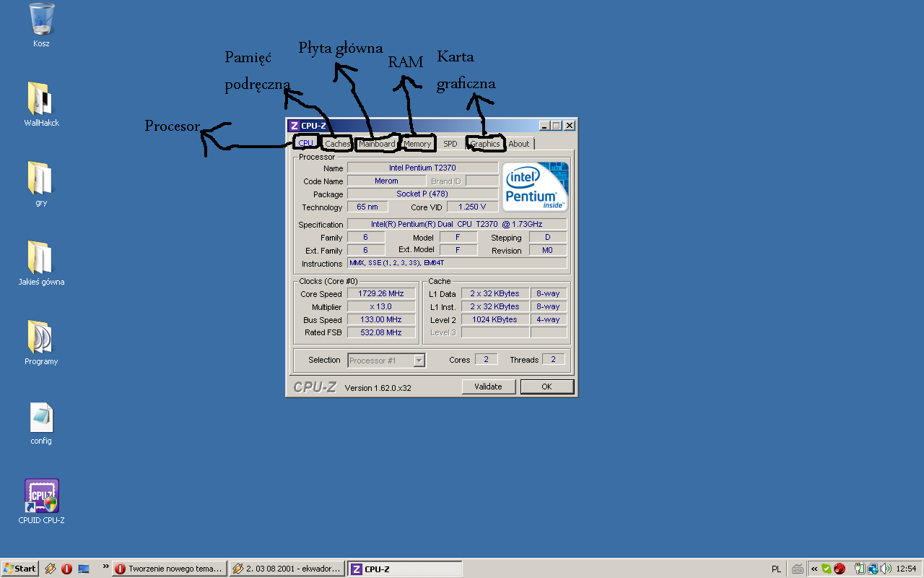Click the taskbar clock 12:54
This screenshot has height=578, width=924.
[x=906, y=569]
